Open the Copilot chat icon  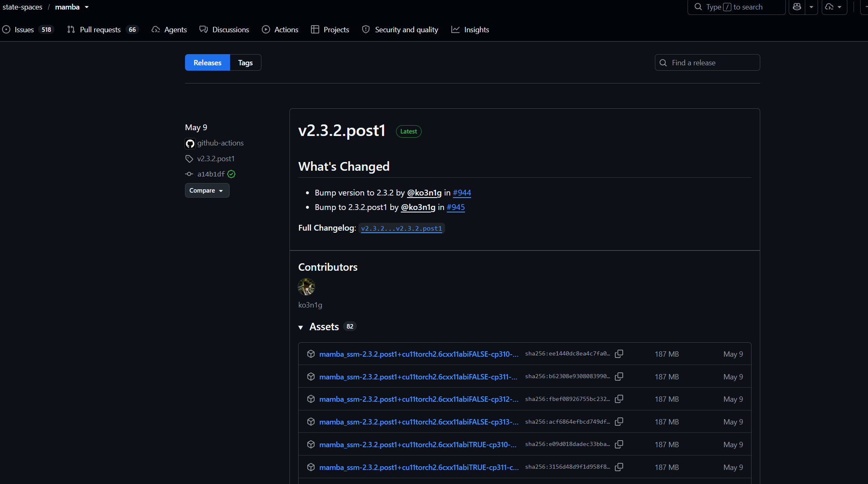click(x=797, y=7)
